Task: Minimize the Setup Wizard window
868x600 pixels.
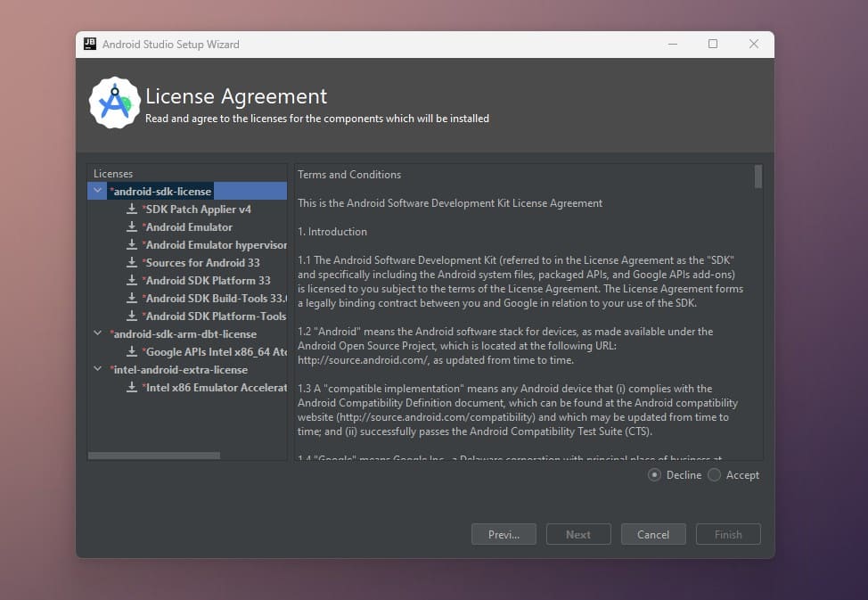Action: coord(673,44)
